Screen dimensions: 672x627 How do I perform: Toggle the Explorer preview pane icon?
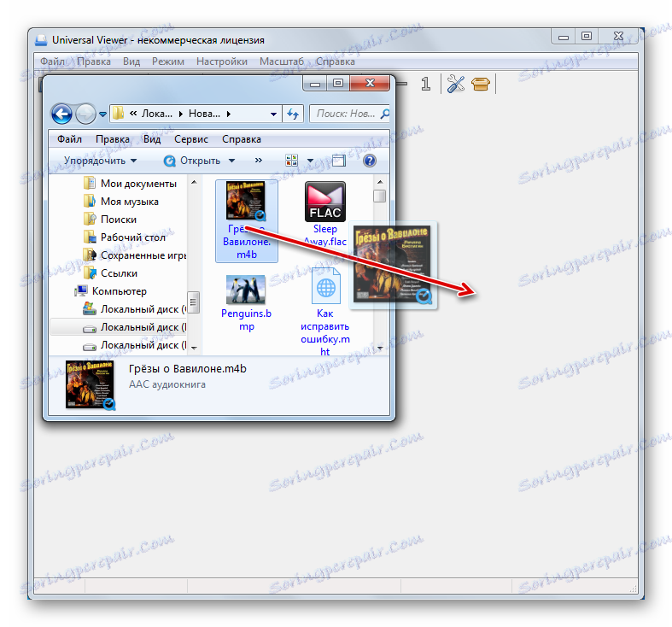pos(339,161)
